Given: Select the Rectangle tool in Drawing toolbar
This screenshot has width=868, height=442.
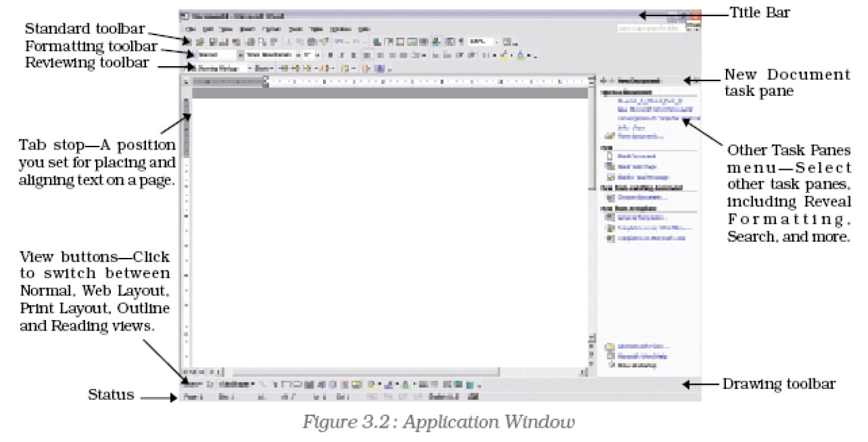Looking at the screenshot, I should [286, 385].
